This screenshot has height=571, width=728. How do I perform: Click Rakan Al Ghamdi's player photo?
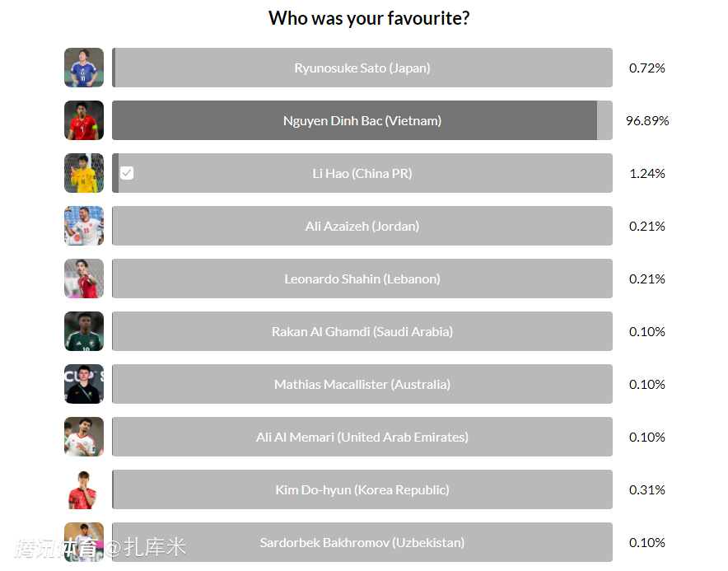84,331
